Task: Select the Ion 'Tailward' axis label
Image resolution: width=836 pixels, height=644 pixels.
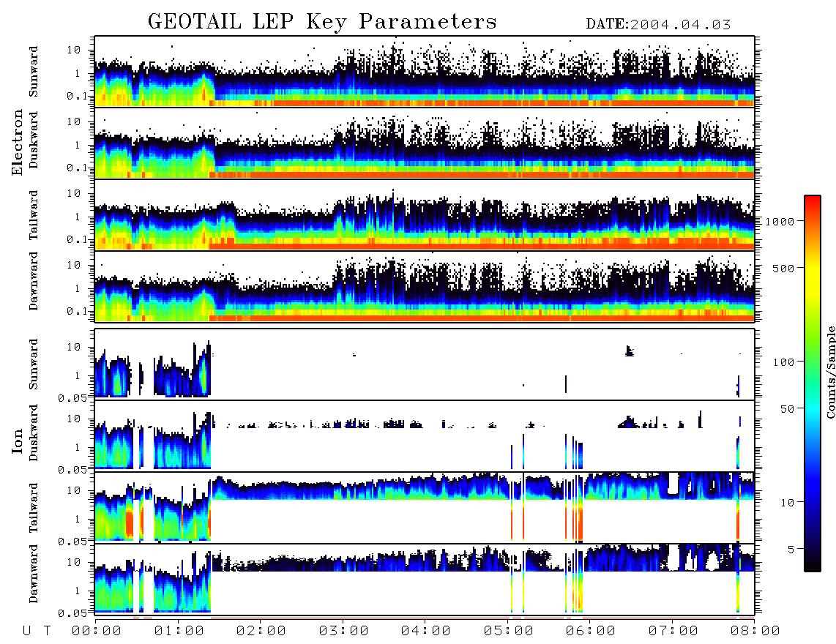Action: 34,508
